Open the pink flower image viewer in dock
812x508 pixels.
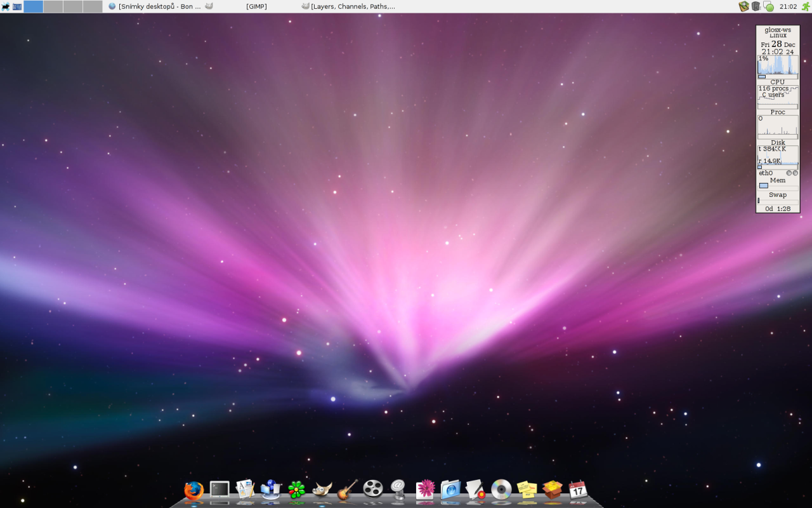tap(424, 490)
